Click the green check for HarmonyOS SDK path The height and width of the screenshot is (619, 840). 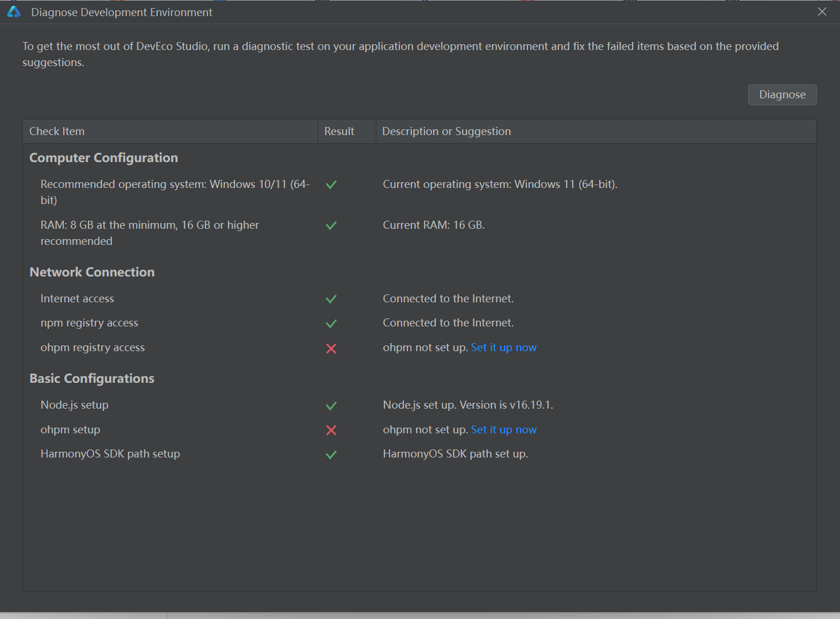(x=331, y=455)
